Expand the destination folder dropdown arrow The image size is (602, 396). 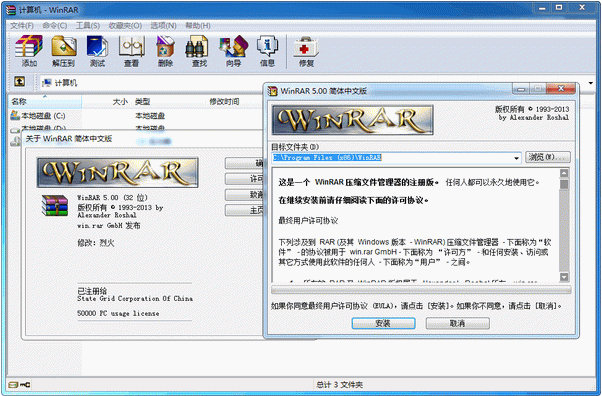pyautogui.click(x=516, y=158)
